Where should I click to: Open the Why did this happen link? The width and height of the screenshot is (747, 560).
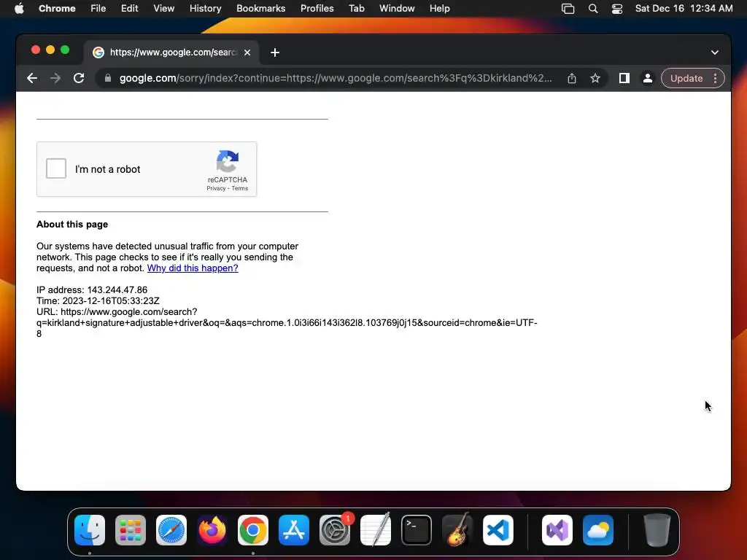click(193, 268)
